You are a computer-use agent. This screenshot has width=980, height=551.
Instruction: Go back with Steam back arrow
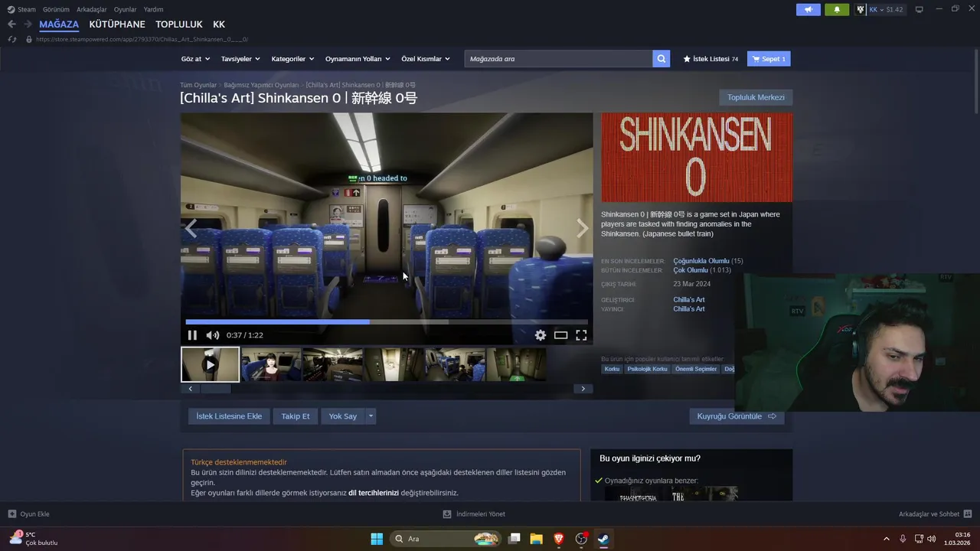(11, 24)
